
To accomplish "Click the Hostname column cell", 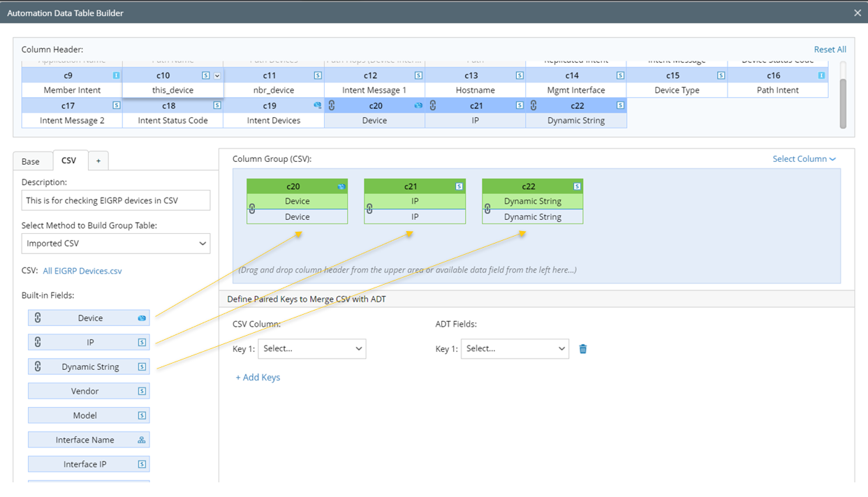I will click(476, 90).
